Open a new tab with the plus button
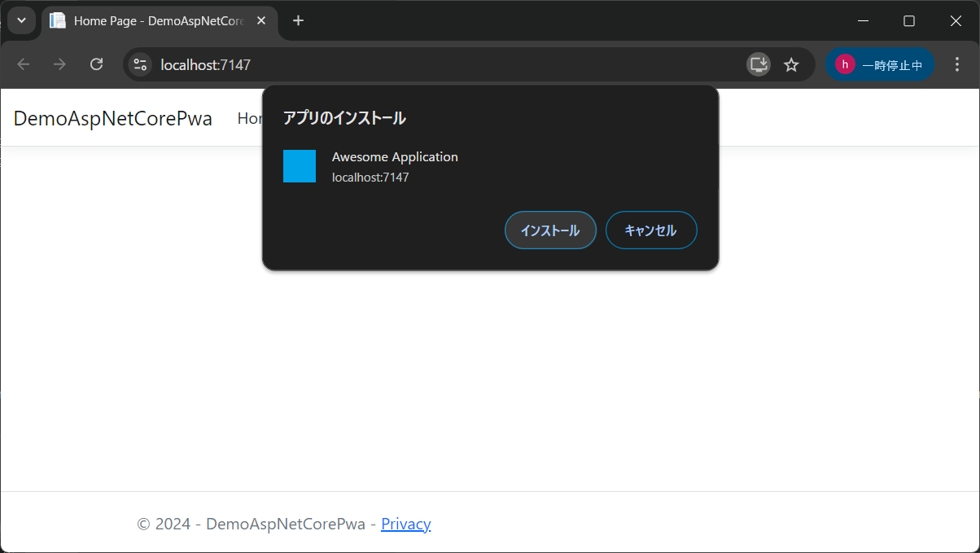Image resolution: width=980 pixels, height=553 pixels. point(298,20)
